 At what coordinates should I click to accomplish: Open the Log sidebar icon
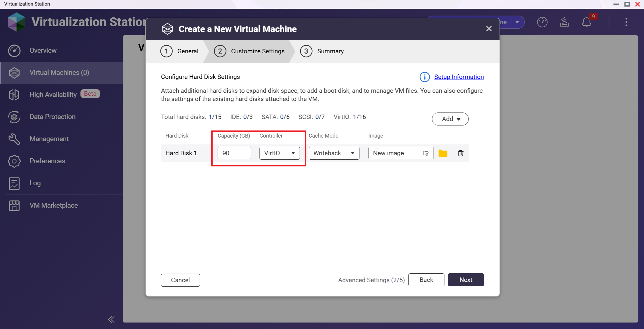tap(14, 183)
